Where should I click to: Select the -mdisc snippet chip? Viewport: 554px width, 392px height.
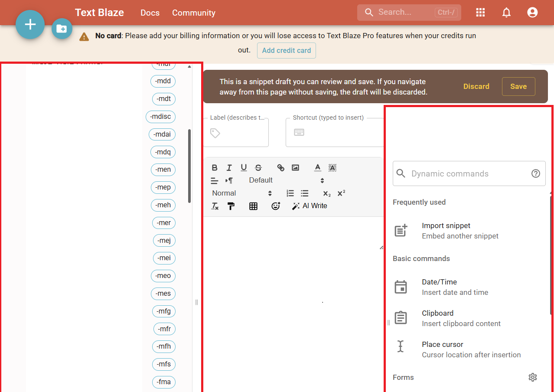tap(161, 117)
